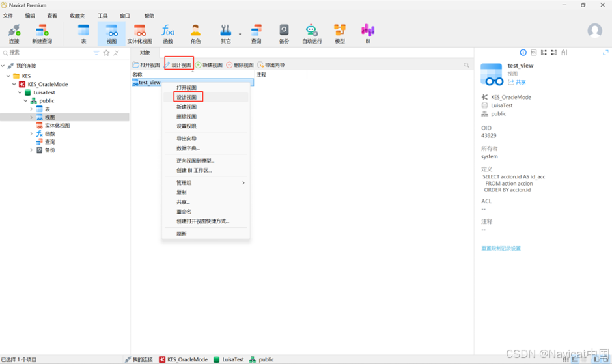
Task: Click the Model (模型) toolbar icon
Action: [x=340, y=34]
